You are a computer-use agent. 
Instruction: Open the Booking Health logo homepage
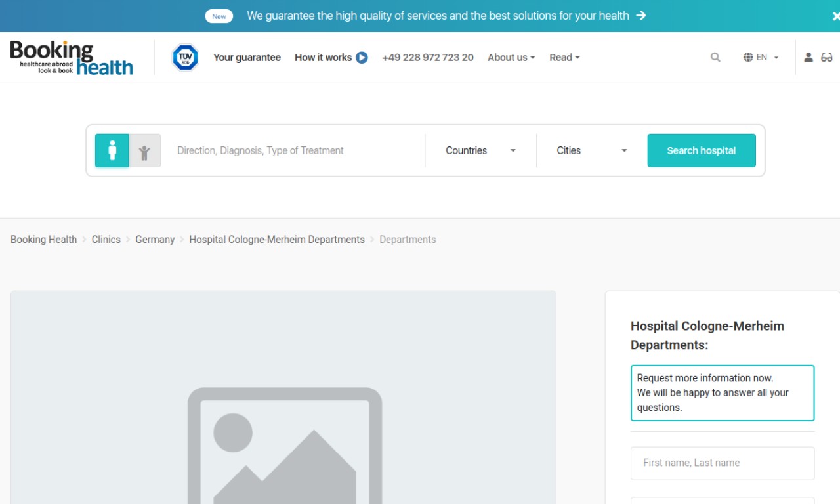tap(72, 58)
